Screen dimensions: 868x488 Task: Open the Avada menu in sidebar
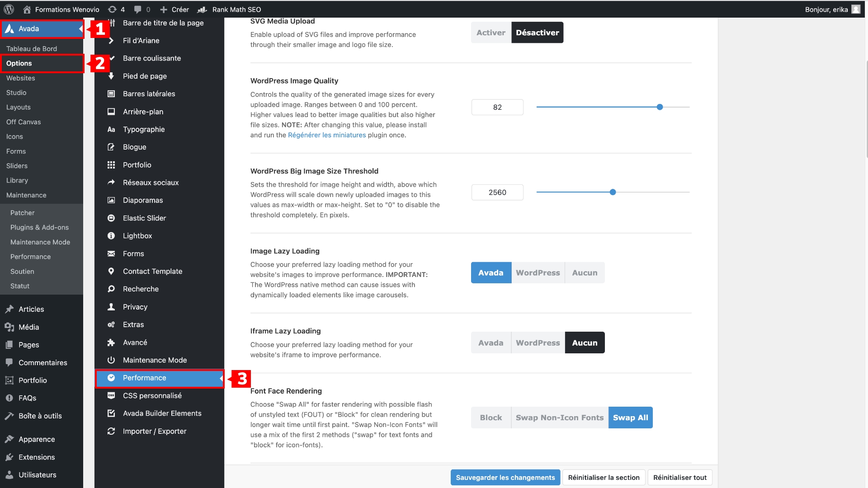pos(42,29)
